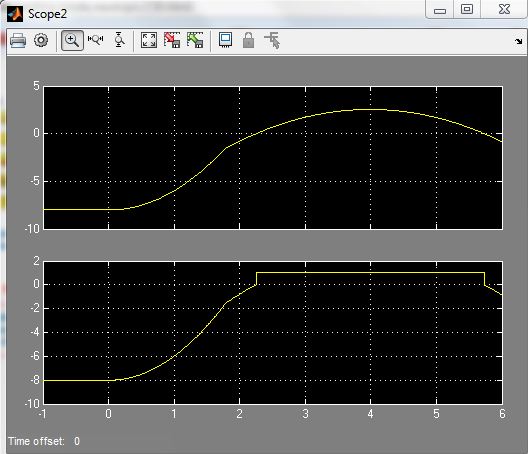This screenshot has width=528, height=454.
Task: Click the Time offset label
Action: coord(36,441)
